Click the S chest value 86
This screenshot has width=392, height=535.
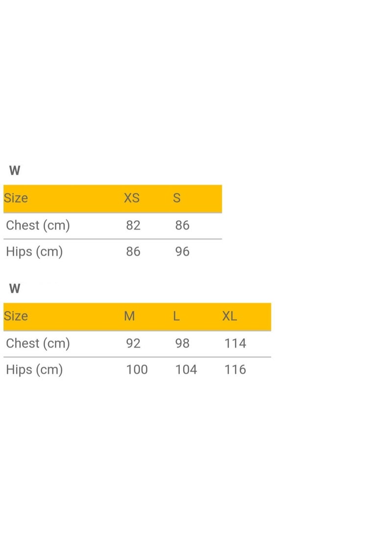click(182, 226)
